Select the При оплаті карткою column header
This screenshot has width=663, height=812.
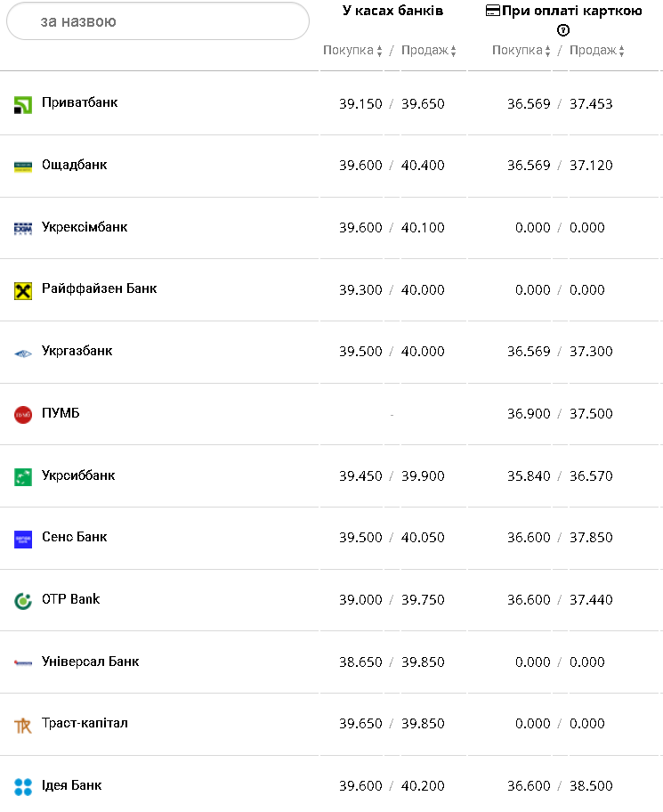point(564,11)
